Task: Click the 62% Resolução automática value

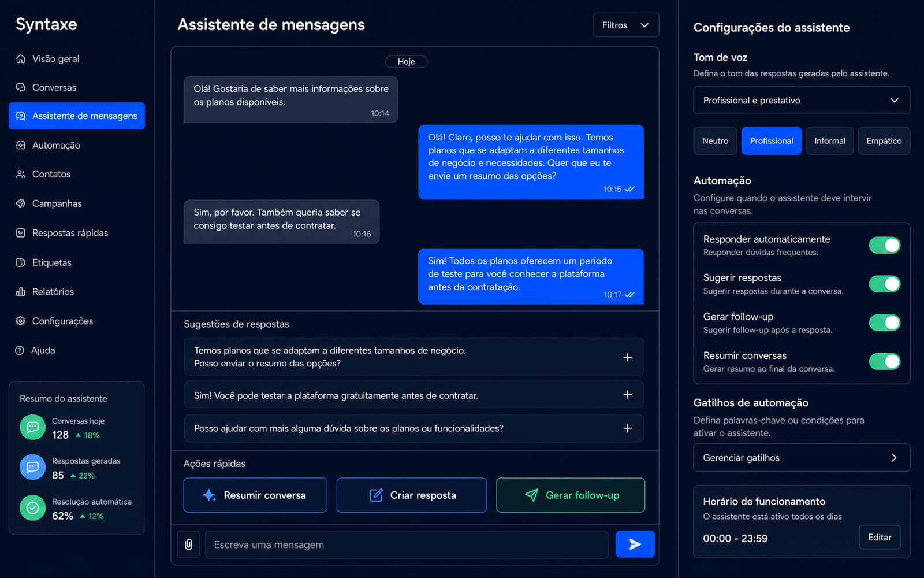Action: tap(62, 516)
